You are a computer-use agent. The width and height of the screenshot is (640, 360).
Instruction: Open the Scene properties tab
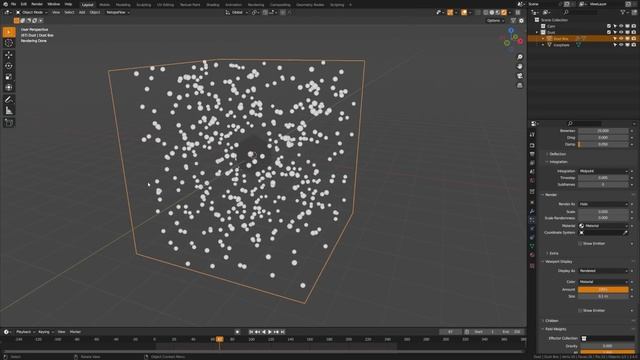coord(532,171)
